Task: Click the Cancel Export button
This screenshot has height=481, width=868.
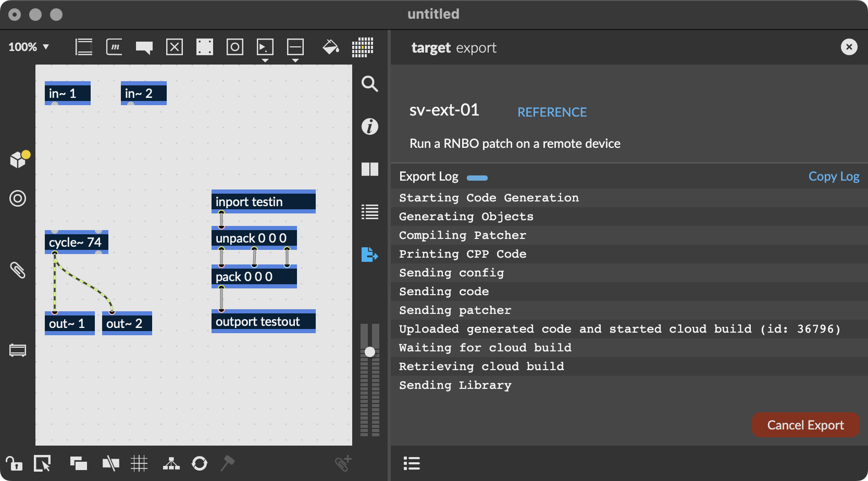Action: pyautogui.click(x=805, y=425)
